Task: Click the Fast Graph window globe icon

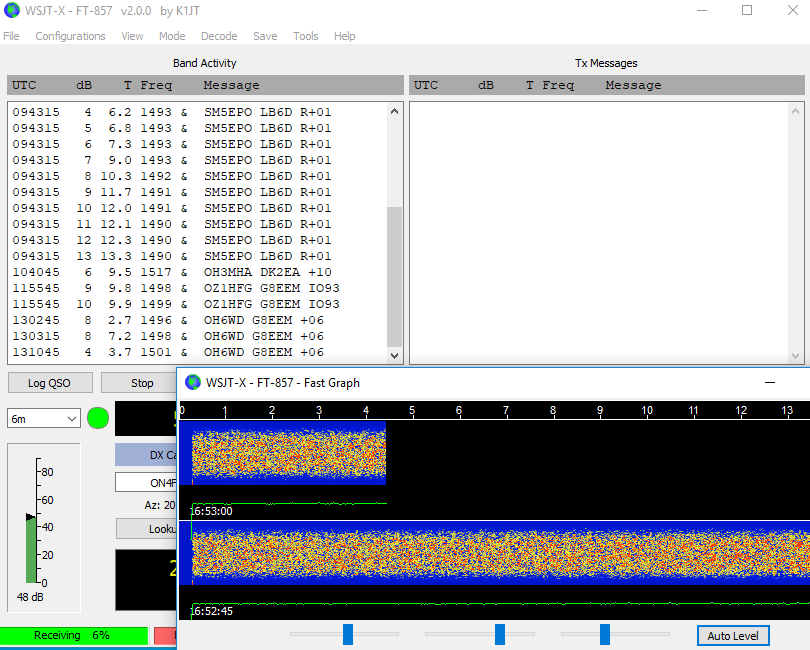Action: [x=193, y=382]
